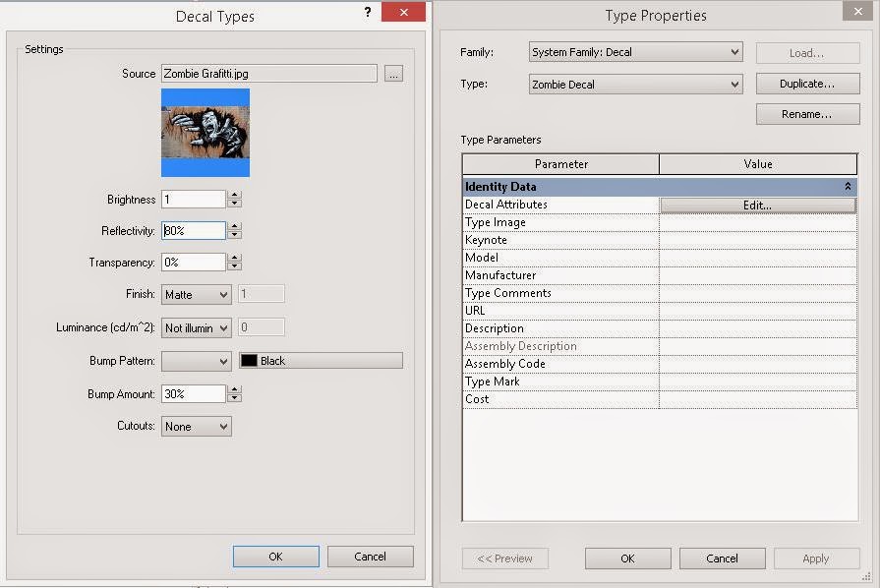Click the Rename button
This screenshot has height=588, width=880.
pos(806,113)
